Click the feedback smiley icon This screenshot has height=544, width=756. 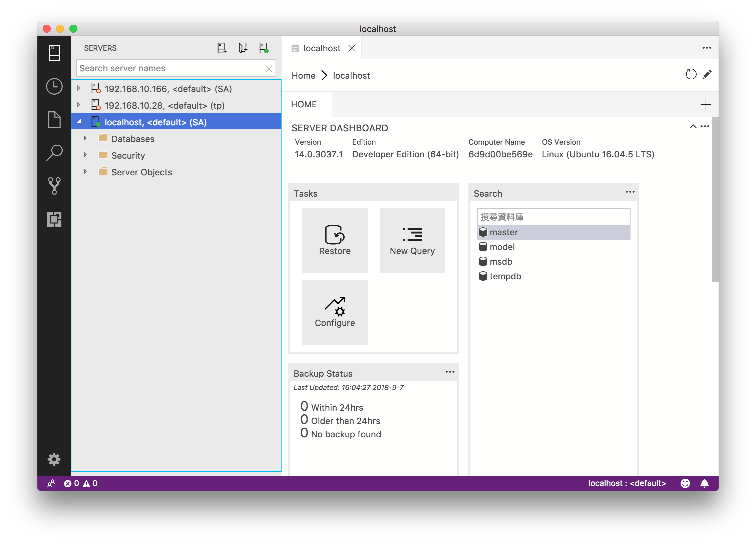tap(685, 483)
